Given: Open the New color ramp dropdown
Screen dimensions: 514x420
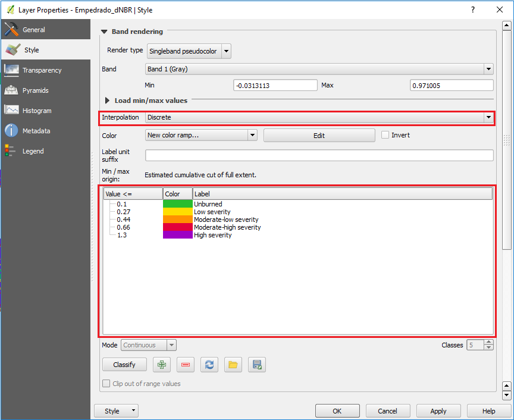Looking at the screenshot, I should (x=201, y=135).
